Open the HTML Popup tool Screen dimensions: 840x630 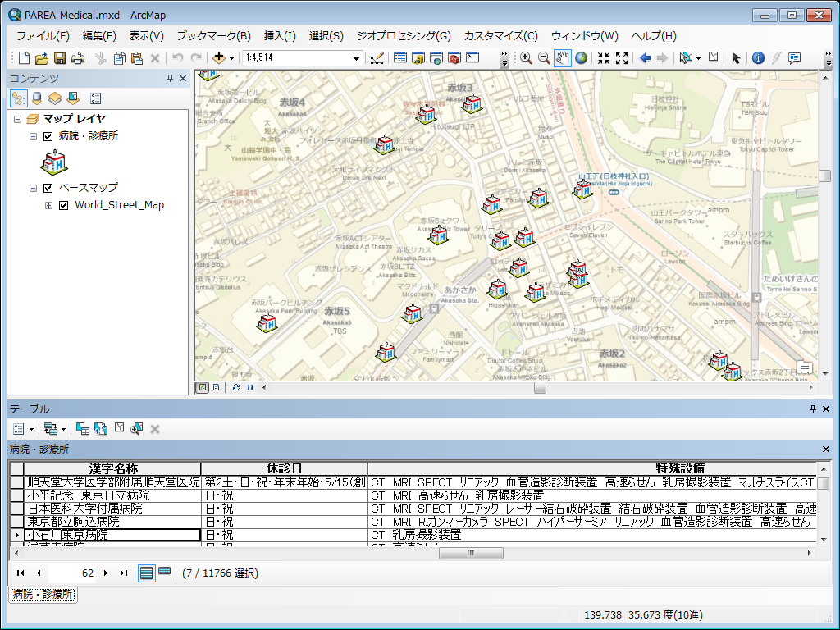[x=794, y=58]
